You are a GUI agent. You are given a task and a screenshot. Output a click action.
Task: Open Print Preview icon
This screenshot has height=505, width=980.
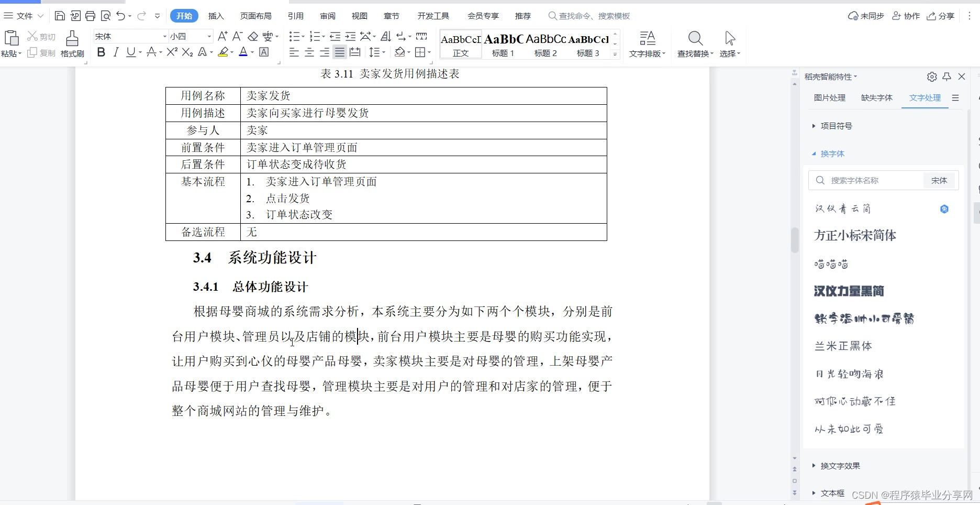pos(105,16)
